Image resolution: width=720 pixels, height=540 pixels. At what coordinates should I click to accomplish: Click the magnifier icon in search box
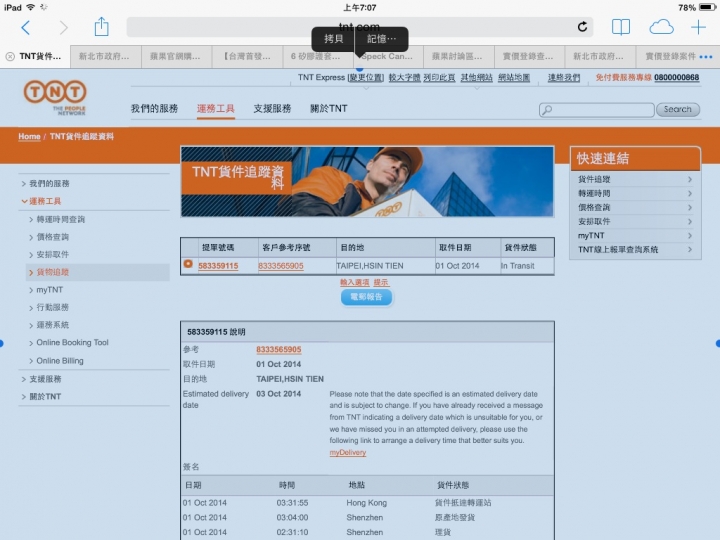point(546,110)
